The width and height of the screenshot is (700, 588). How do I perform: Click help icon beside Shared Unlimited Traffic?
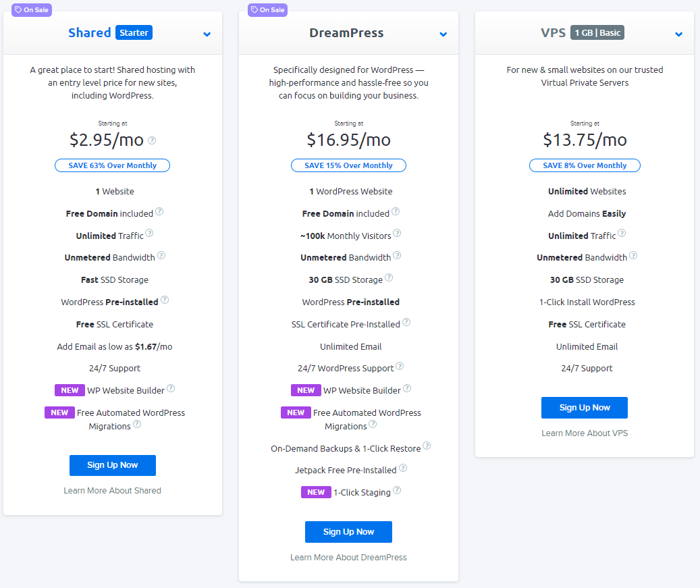point(150,233)
